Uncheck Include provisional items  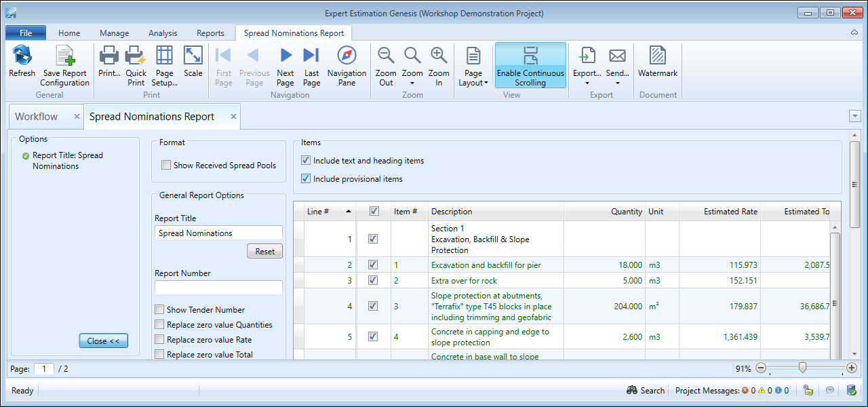point(306,179)
